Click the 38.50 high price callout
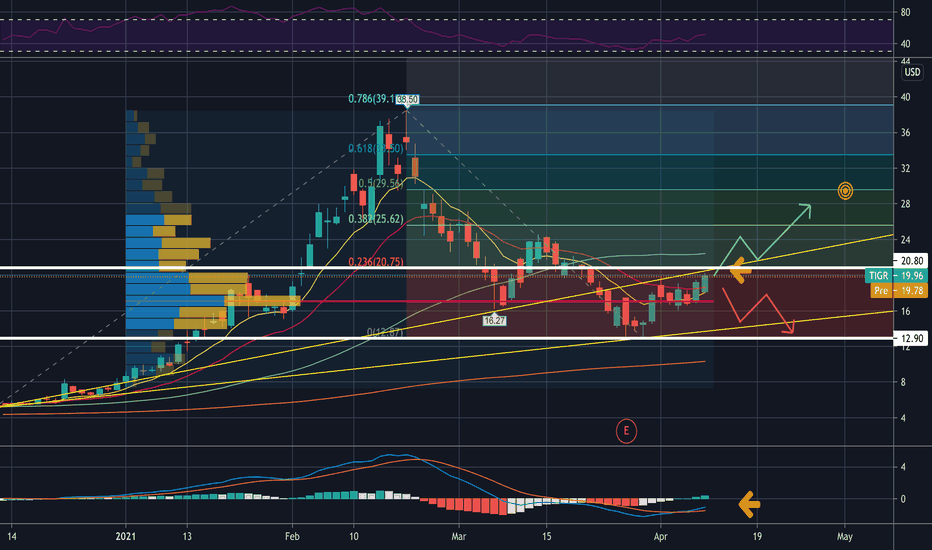Image resolution: width=932 pixels, height=550 pixels. pos(407,99)
